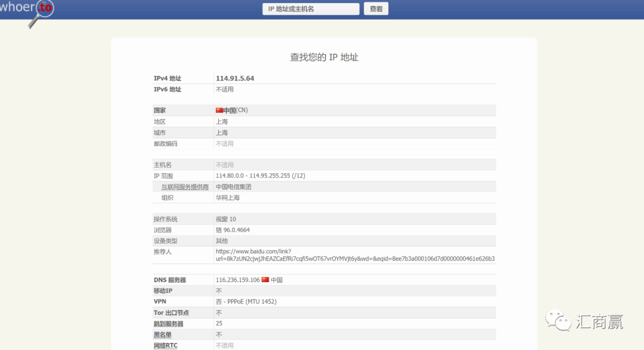Click the 移动IP label
Viewport: 644px width, 350px height.
pyautogui.click(x=163, y=290)
